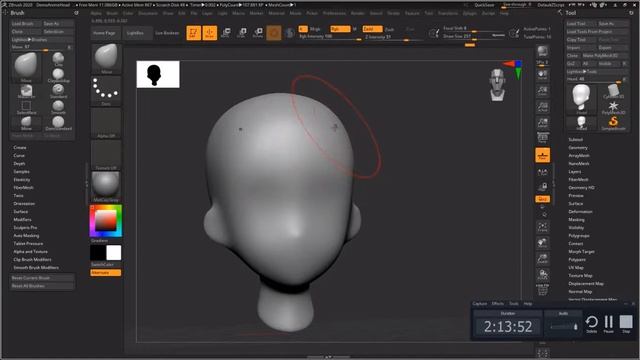Toggle the Alternate color button
This screenshot has height=360, width=640.
tap(106, 273)
